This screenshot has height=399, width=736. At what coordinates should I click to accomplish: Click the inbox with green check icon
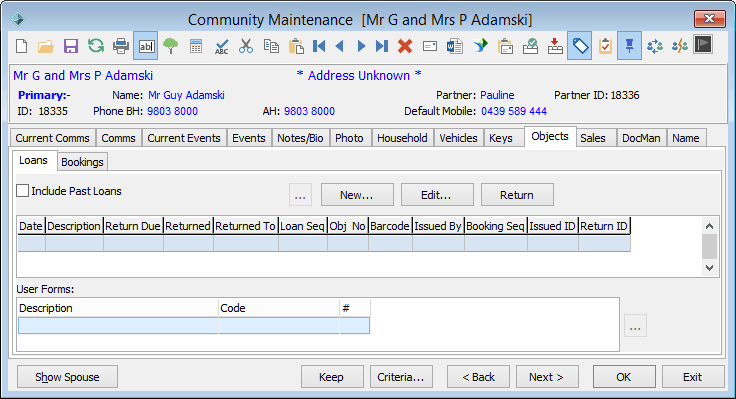tap(530, 46)
